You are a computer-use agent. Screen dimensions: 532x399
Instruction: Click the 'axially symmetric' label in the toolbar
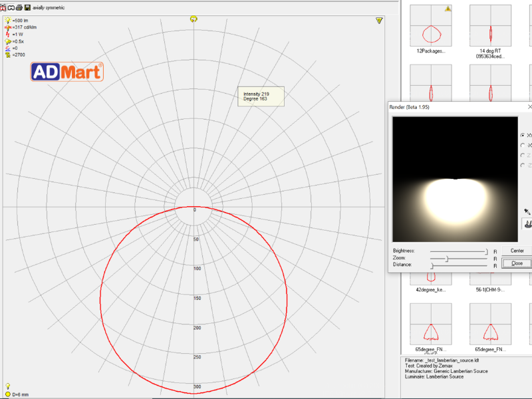tap(49, 7)
